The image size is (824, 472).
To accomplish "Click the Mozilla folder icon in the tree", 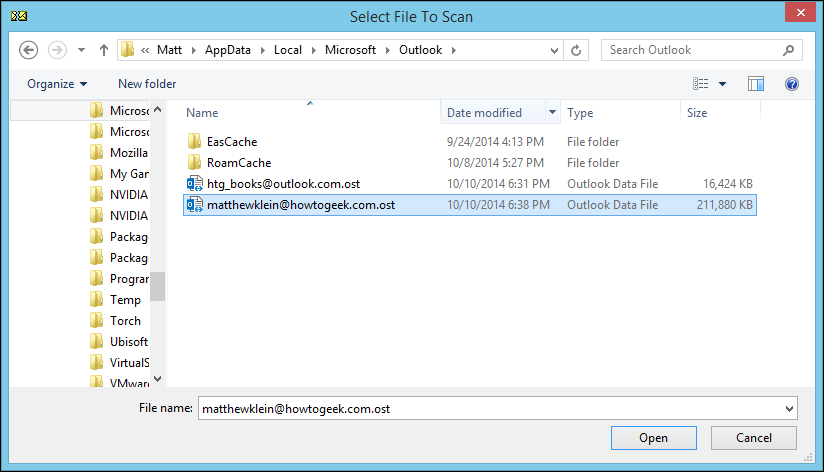I will (x=96, y=152).
